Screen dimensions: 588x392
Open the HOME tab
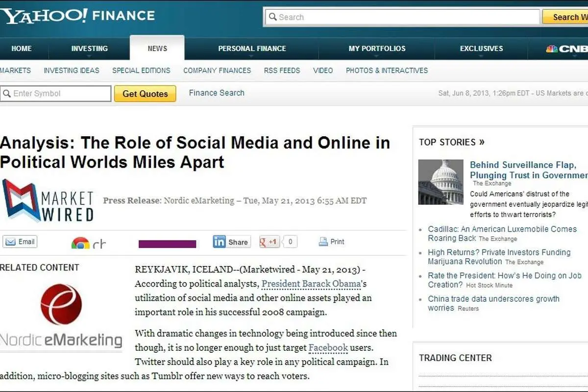coord(22,49)
